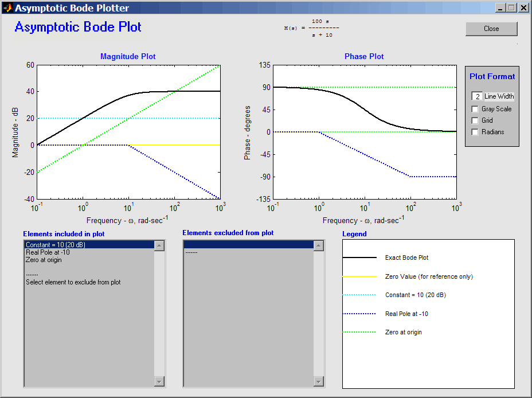Click the cyan dotted Constant legend line
Screen dimensions: 532x398
[359, 295]
